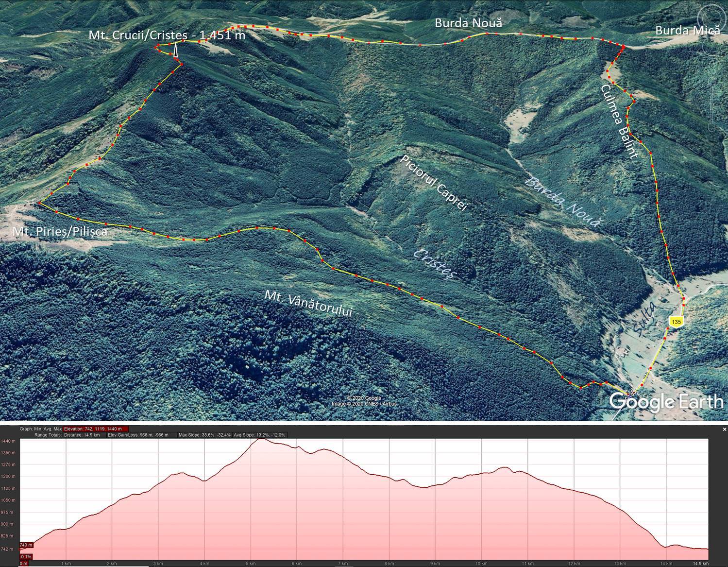Click the Avg Slope statistic field
The width and height of the screenshot is (728, 567).
click(260, 435)
